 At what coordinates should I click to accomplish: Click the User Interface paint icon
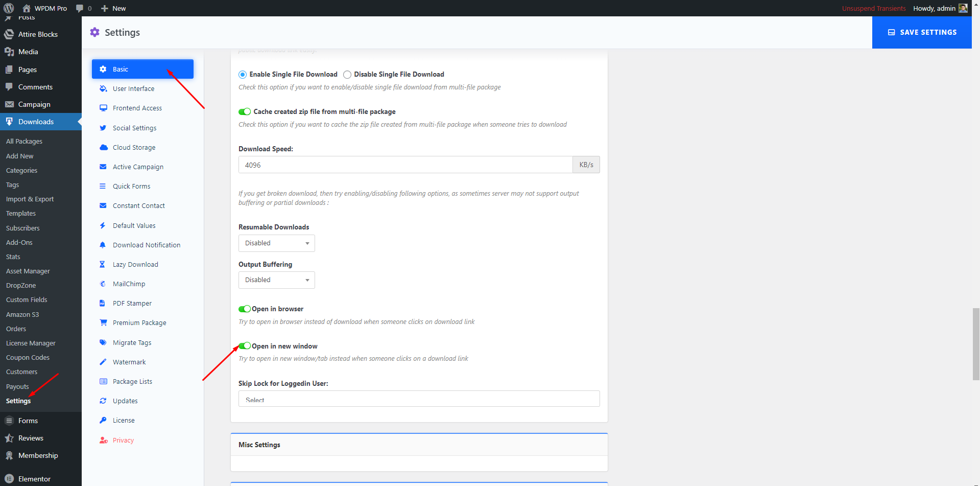(103, 88)
